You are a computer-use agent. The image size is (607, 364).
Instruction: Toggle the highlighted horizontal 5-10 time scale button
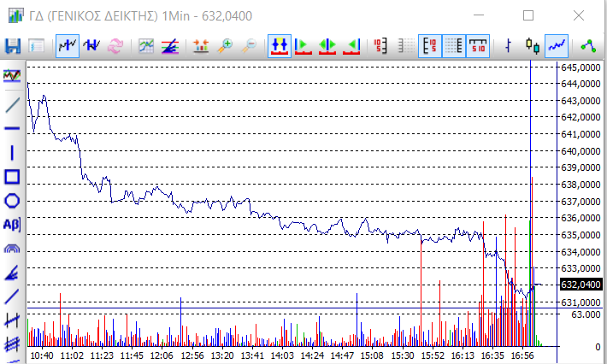pyautogui.click(x=478, y=46)
